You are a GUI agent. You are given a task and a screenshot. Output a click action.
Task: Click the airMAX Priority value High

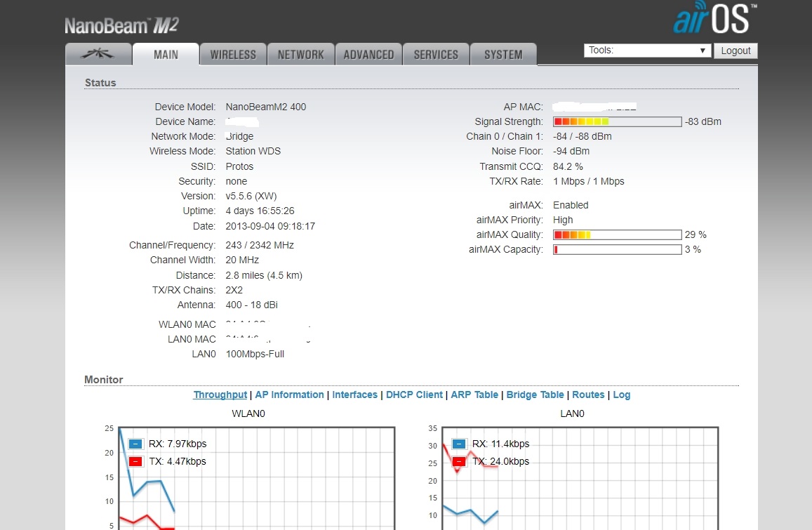coord(563,220)
